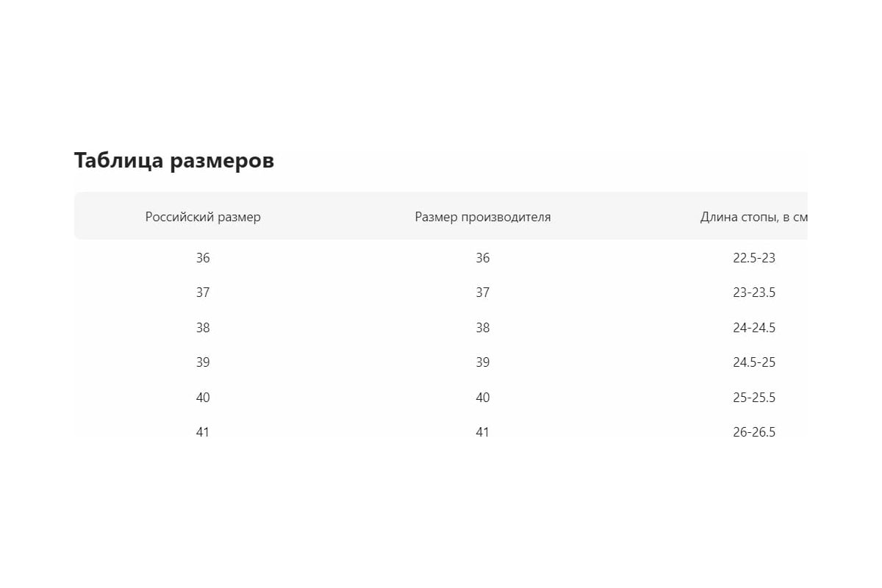This screenshot has height=588, width=882.
Task: Click manufacturer size 36 cell
Action: pyautogui.click(x=482, y=258)
